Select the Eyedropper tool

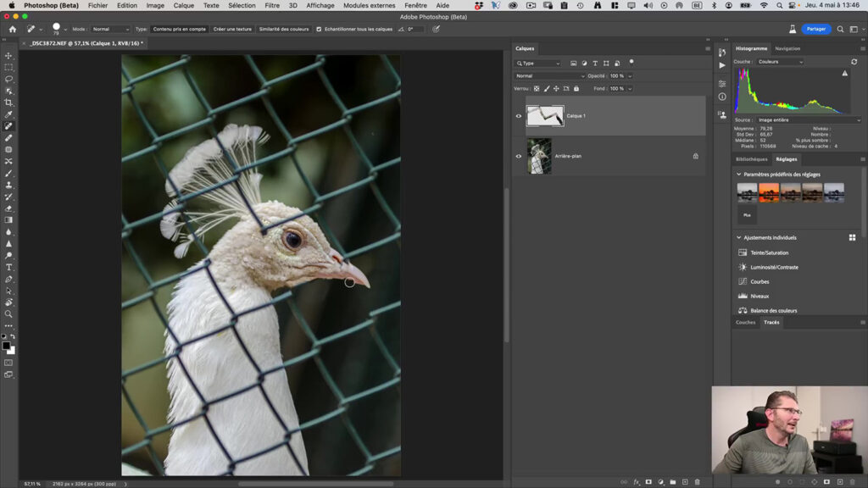click(x=8, y=114)
